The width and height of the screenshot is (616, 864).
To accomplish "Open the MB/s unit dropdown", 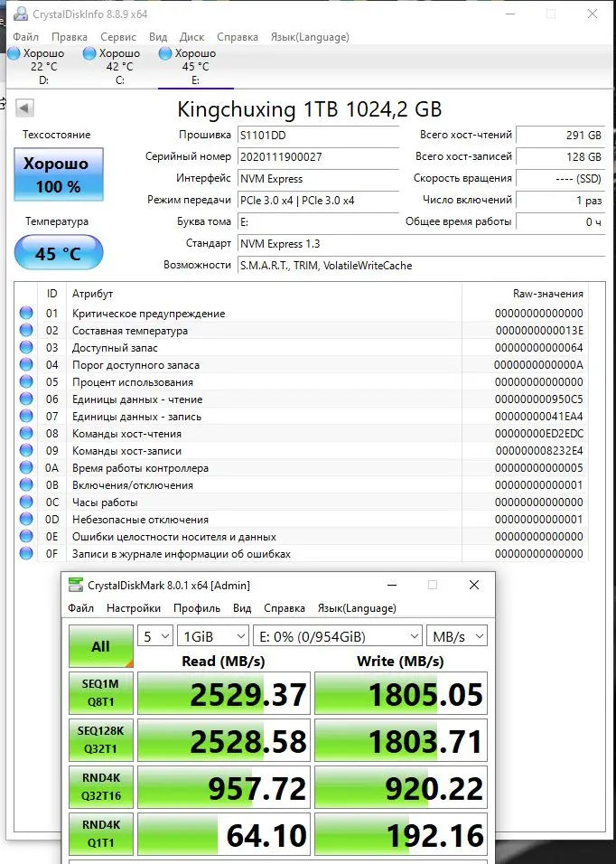I will [x=457, y=636].
